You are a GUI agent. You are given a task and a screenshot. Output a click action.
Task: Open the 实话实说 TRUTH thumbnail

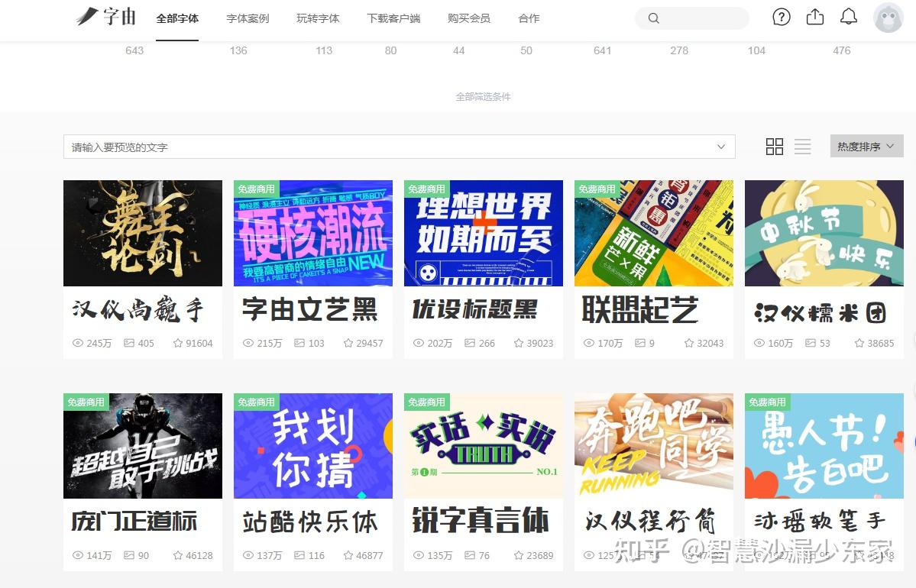pos(483,446)
